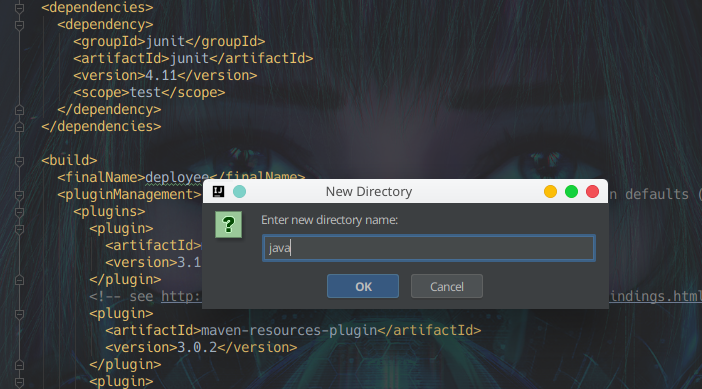Collapse the <build> block fold marker
Image resolution: width=702 pixels, height=389 pixels.
point(19,161)
